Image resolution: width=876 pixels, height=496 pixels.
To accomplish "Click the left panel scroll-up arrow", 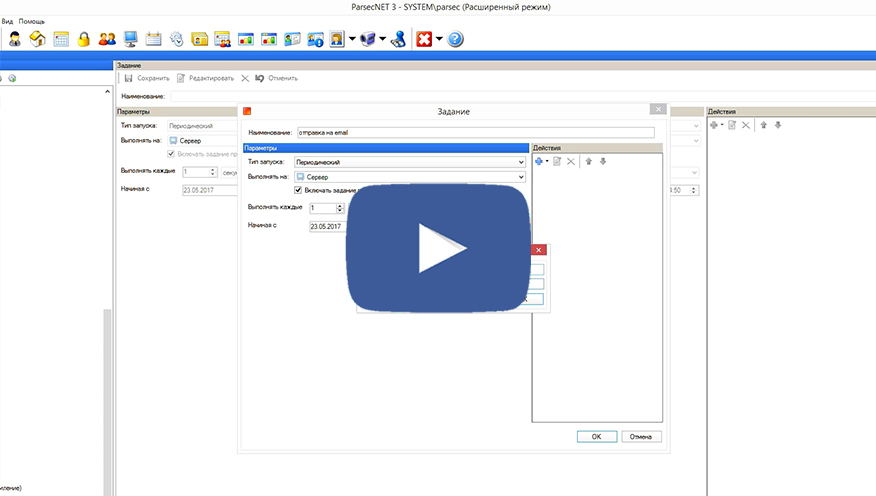I will (107, 91).
